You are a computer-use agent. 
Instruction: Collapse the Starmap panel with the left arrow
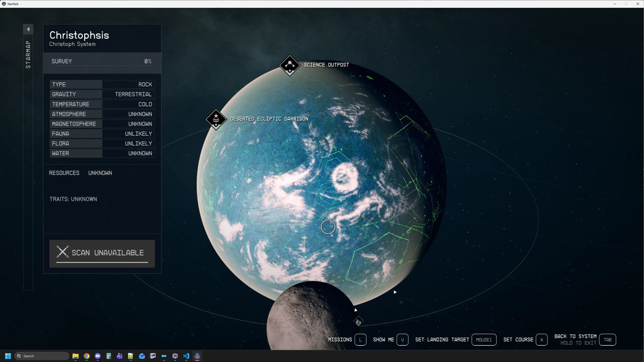click(28, 29)
